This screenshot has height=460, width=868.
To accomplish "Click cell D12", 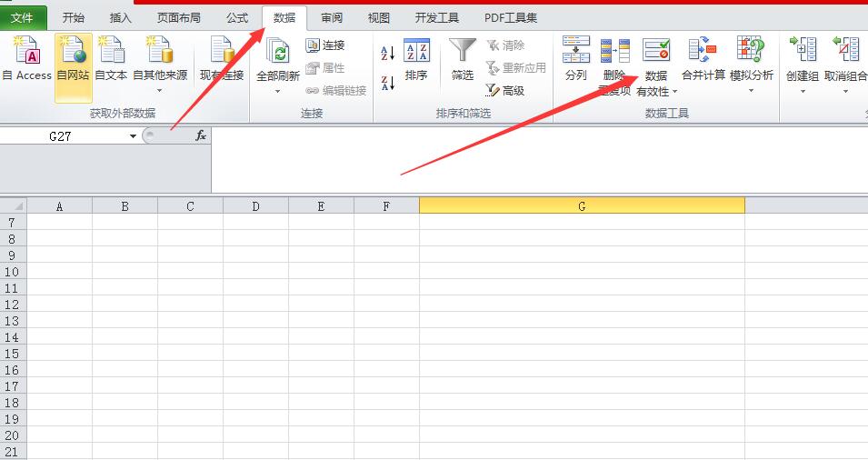I will [x=255, y=305].
